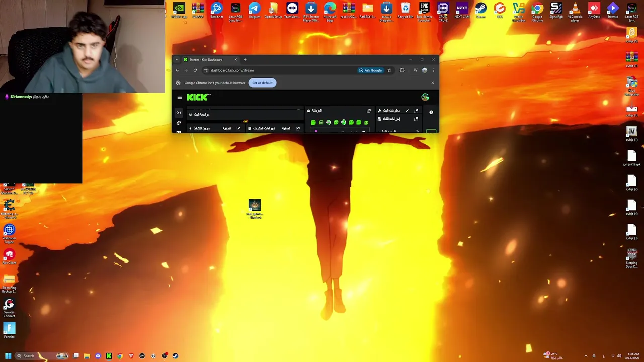Go back in Chrome
The image size is (644, 362).
[177, 70]
